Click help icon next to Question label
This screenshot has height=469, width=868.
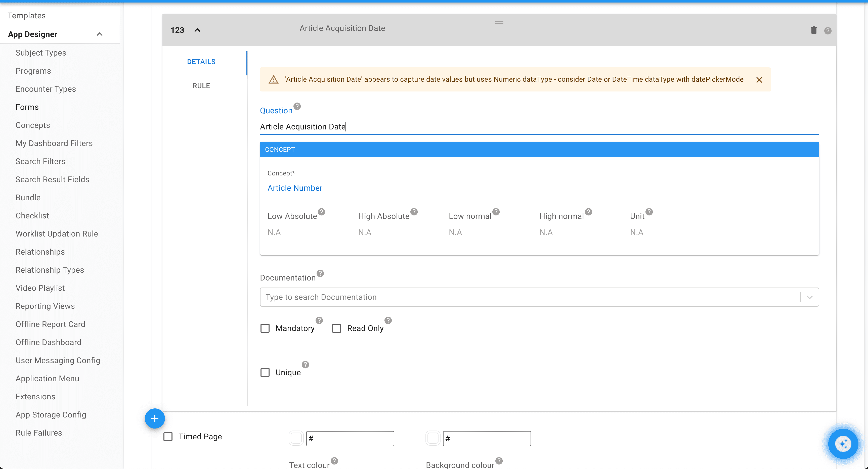(297, 106)
